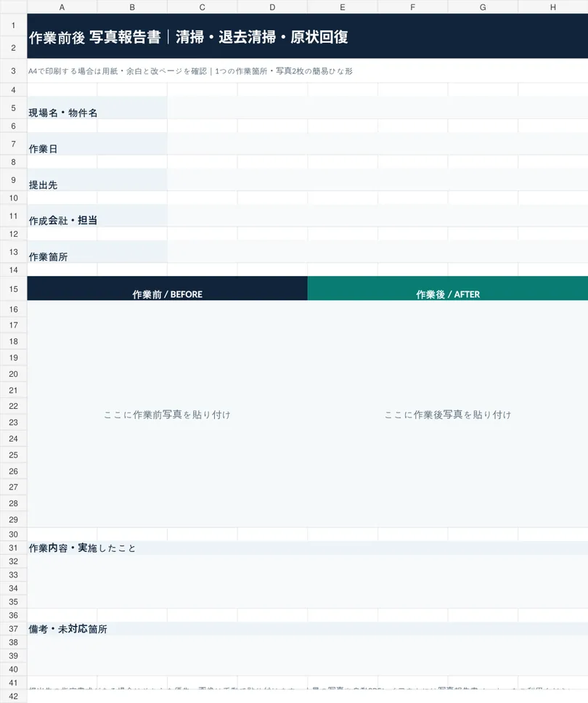This screenshot has height=703, width=588.
Task: Click the '備考・未対応箇所' heading
Action: click(x=308, y=629)
